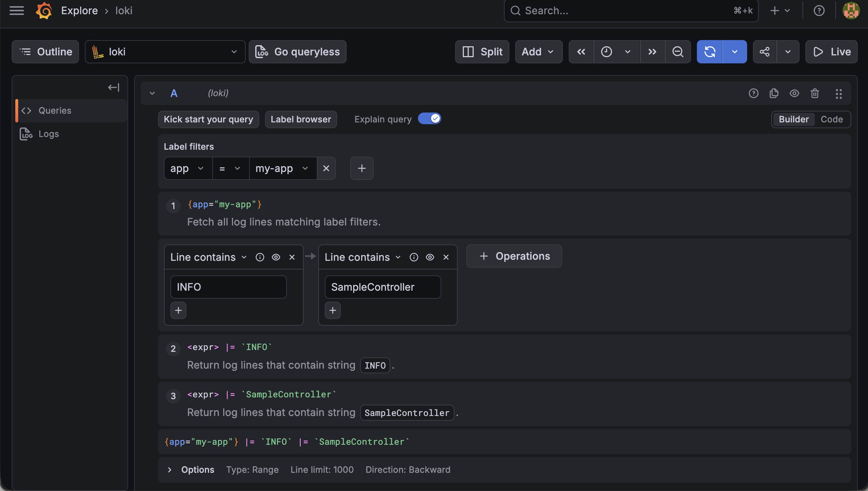
Task: Toggle INFO line filter visibility
Action: click(276, 257)
